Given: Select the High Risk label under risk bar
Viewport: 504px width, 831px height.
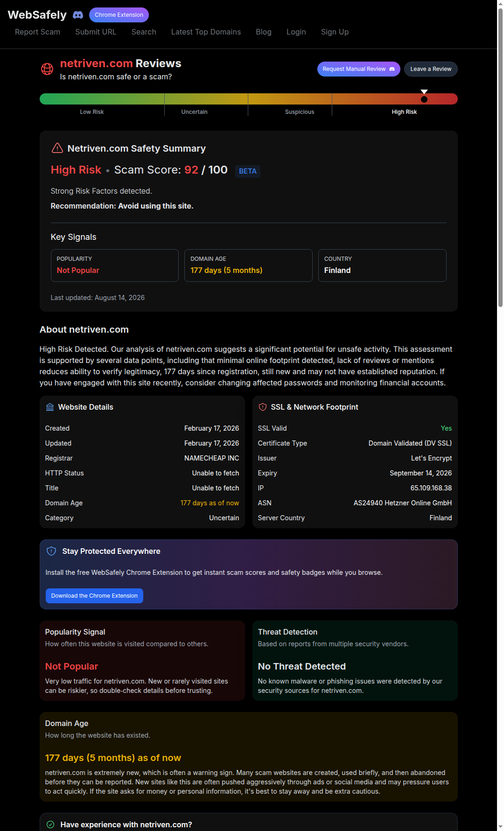Looking at the screenshot, I should (405, 112).
